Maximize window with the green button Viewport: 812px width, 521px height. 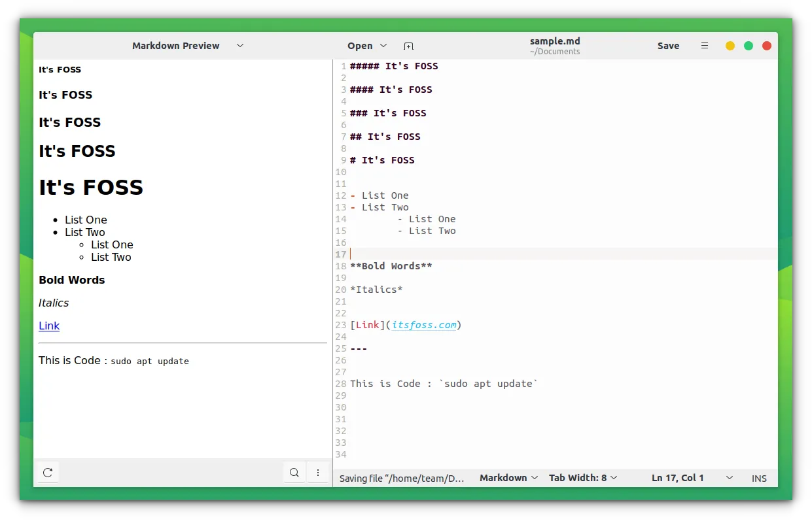click(749, 46)
